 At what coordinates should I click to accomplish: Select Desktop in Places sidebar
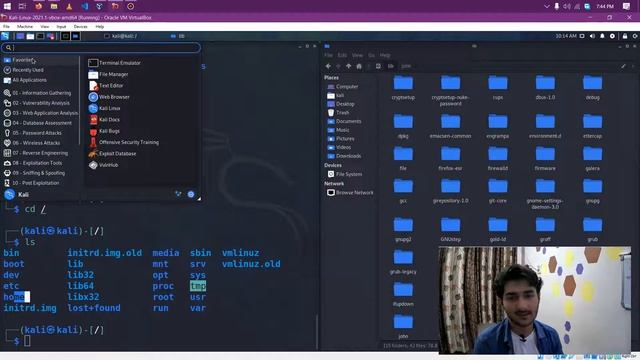coord(341,104)
